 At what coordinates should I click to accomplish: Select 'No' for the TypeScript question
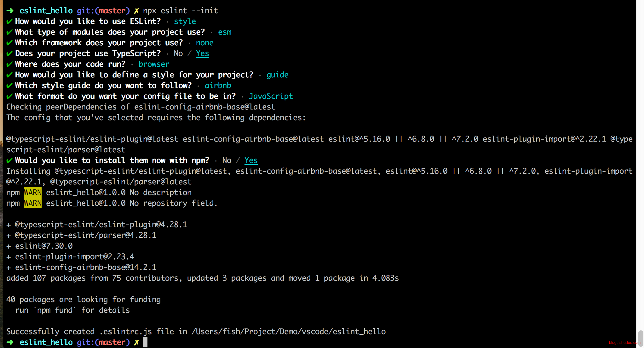178,53
